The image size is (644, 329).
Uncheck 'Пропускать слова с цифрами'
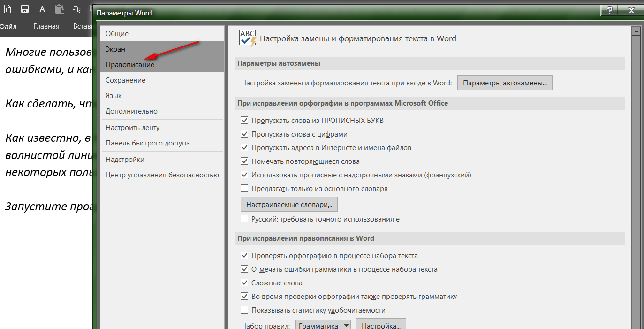[244, 134]
